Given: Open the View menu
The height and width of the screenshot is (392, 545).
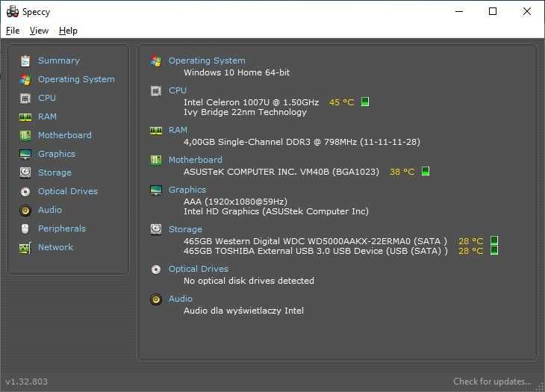Looking at the screenshot, I should click(x=39, y=31).
